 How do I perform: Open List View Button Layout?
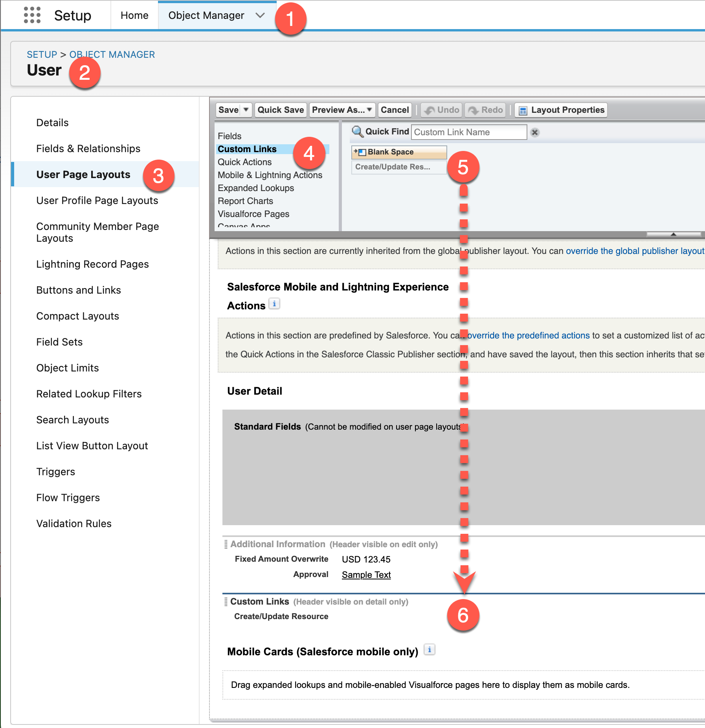tap(92, 446)
